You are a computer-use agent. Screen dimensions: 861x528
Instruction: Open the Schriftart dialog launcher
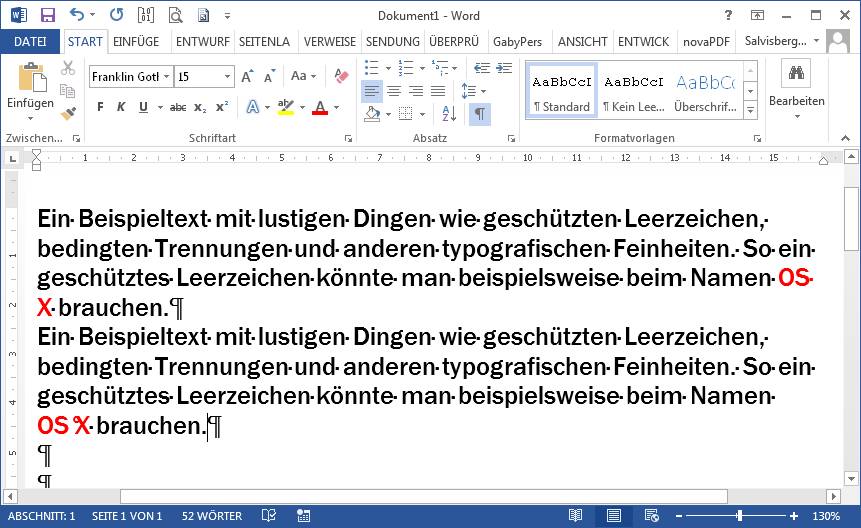click(x=348, y=139)
